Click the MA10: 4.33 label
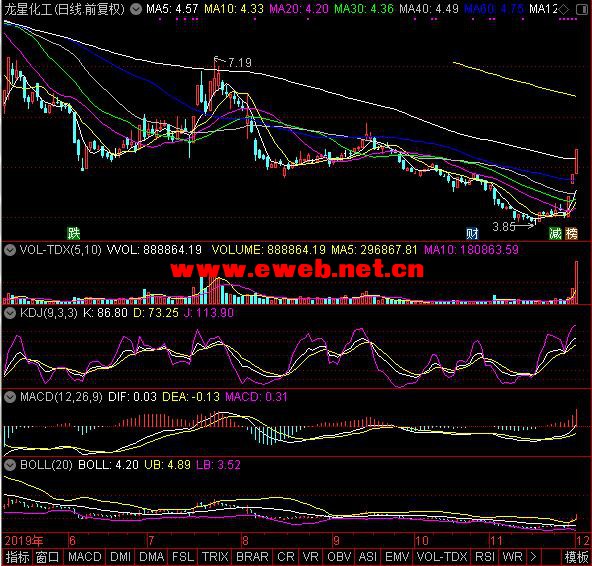 pos(234,9)
